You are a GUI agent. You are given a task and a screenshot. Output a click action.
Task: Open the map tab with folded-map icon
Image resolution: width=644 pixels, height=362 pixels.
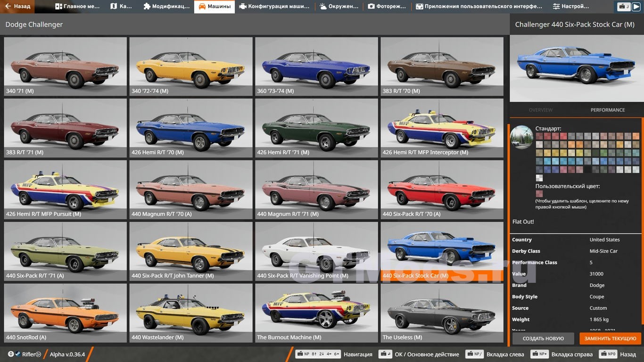click(x=121, y=7)
